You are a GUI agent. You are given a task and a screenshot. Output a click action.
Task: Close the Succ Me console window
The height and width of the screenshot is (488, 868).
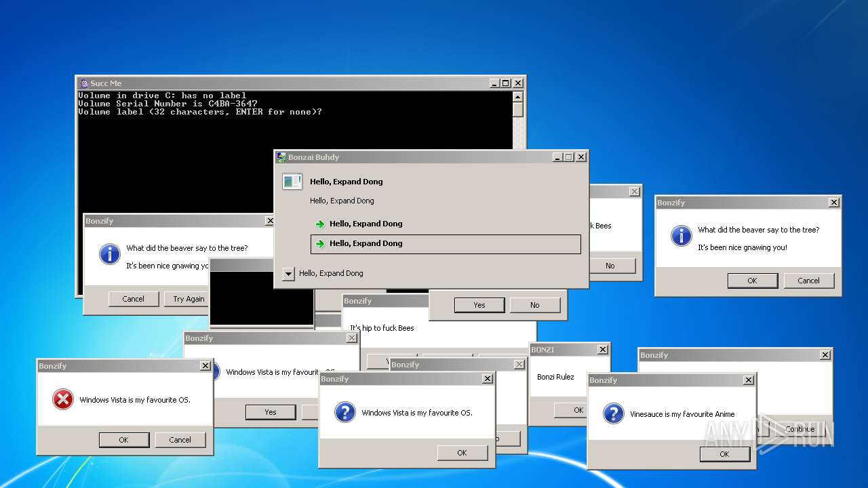click(x=518, y=83)
